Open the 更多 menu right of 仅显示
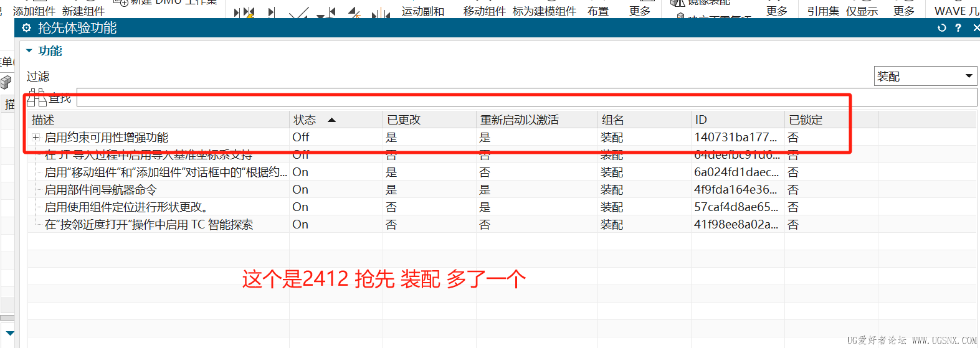Viewport: 980px width, 348px height. click(904, 11)
